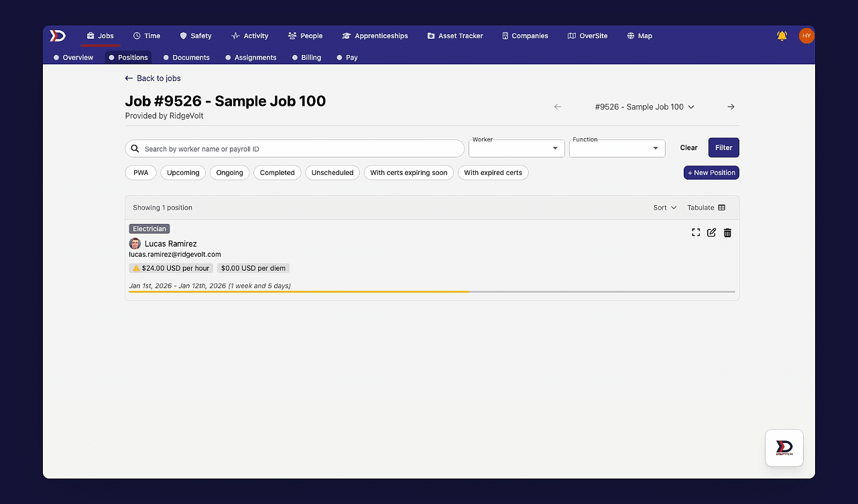Open the Asset Tracker
The image size is (858, 504).
(x=455, y=36)
